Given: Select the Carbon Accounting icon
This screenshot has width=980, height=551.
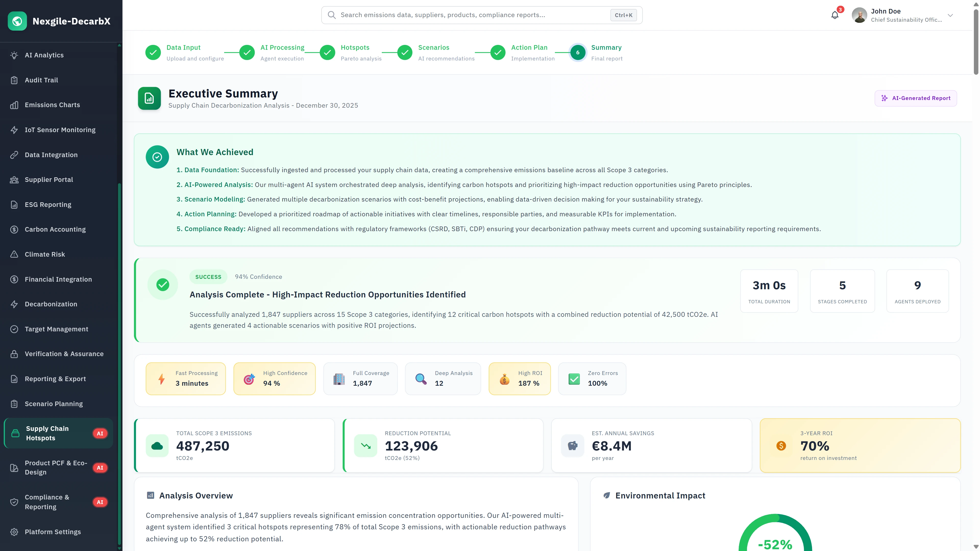Looking at the screenshot, I should click(14, 229).
